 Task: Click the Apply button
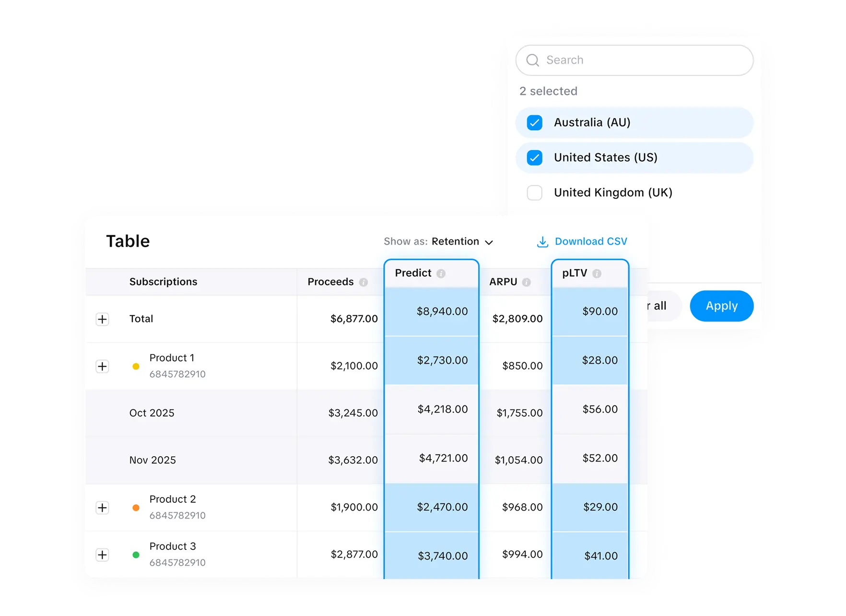click(721, 306)
